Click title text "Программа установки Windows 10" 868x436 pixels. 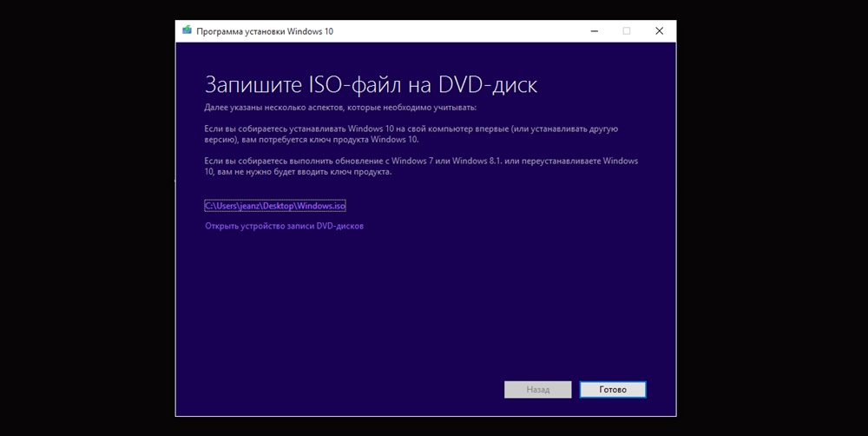[x=265, y=31]
